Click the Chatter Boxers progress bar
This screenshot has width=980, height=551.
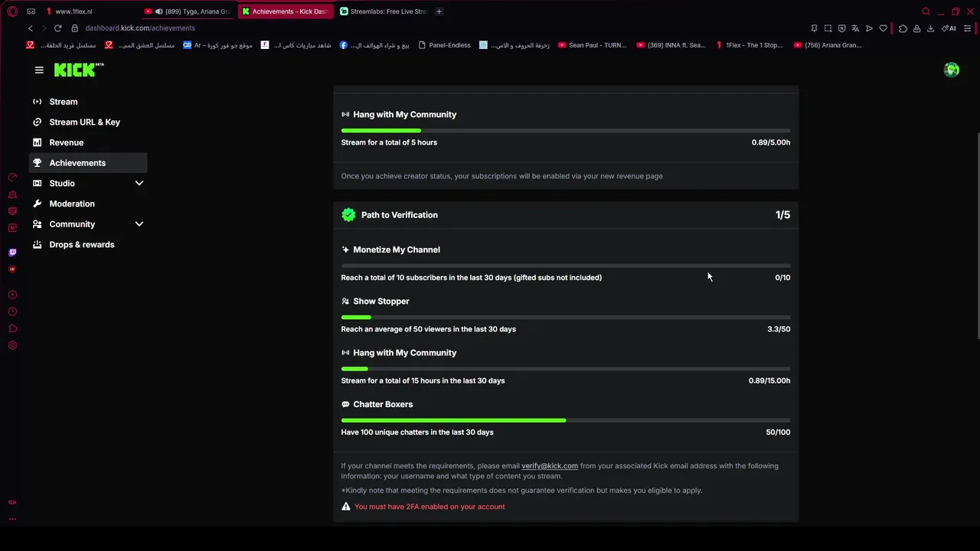click(566, 420)
